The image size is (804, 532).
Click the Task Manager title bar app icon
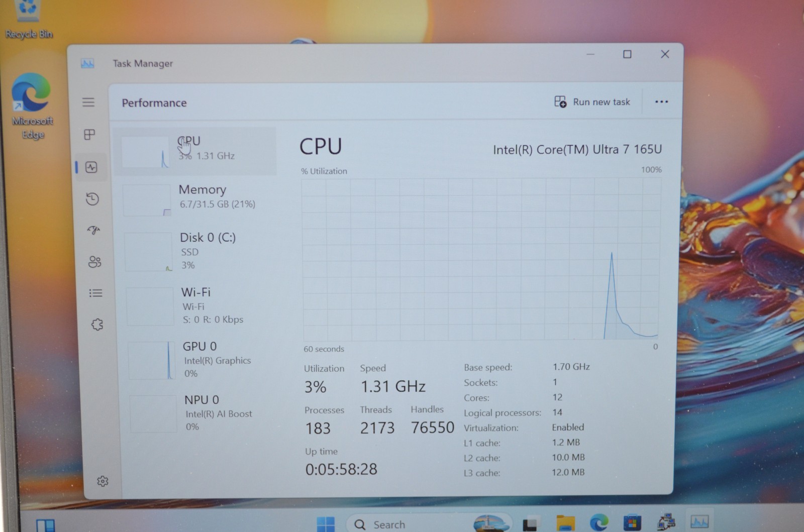pyautogui.click(x=87, y=63)
